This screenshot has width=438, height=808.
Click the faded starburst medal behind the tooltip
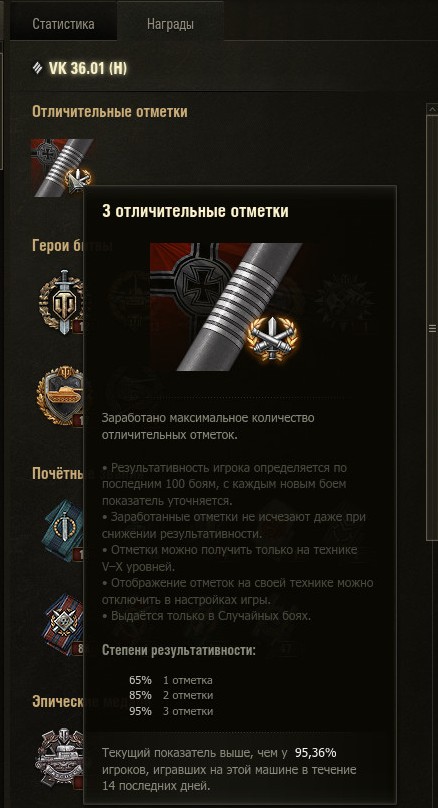[344, 295]
